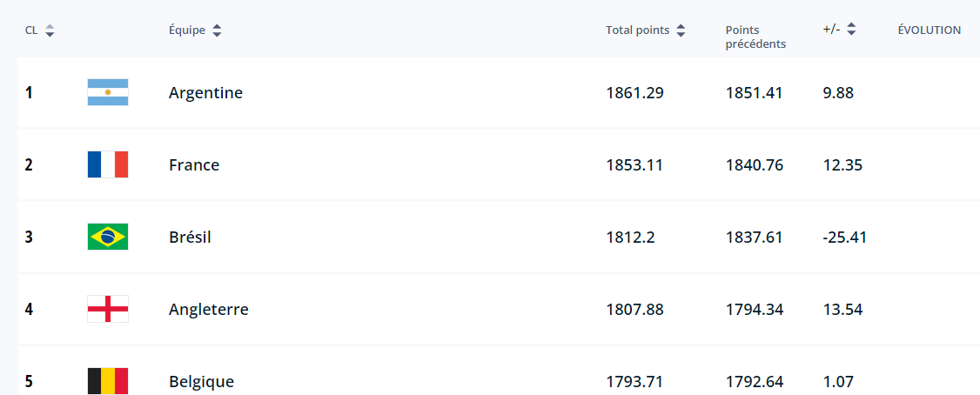The image size is (980, 395).
Task: Sort by Total points arrows
Action: tap(681, 30)
